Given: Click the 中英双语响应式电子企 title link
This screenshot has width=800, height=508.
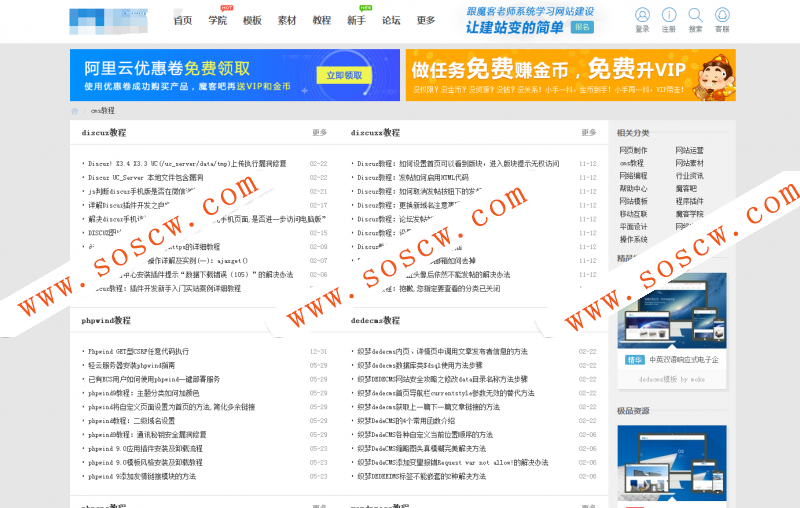Looking at the screenshot, I should 684,360.
